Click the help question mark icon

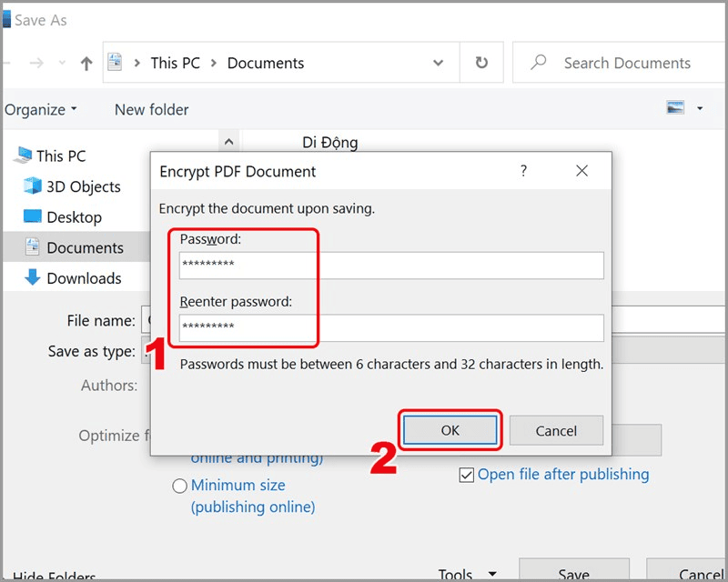click(523, 171)
